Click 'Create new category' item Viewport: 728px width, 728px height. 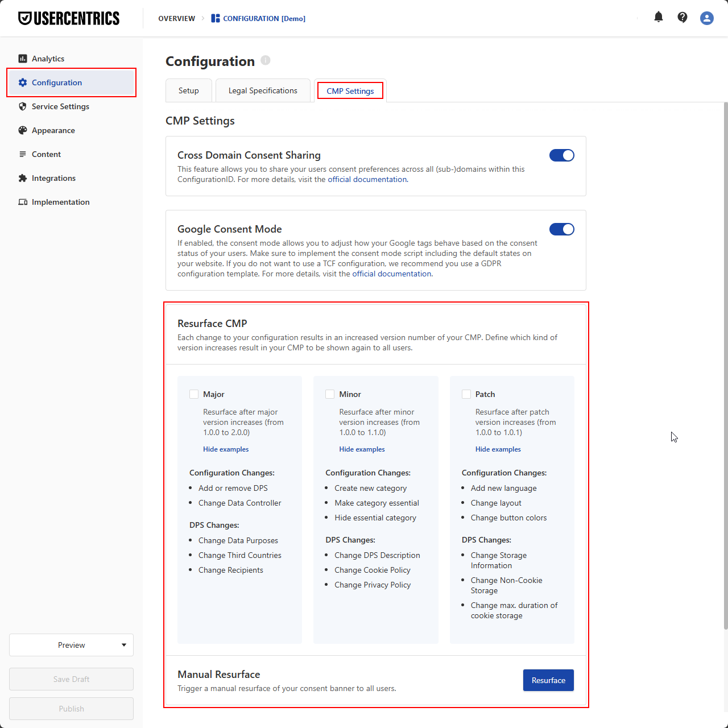click(371, 488)
